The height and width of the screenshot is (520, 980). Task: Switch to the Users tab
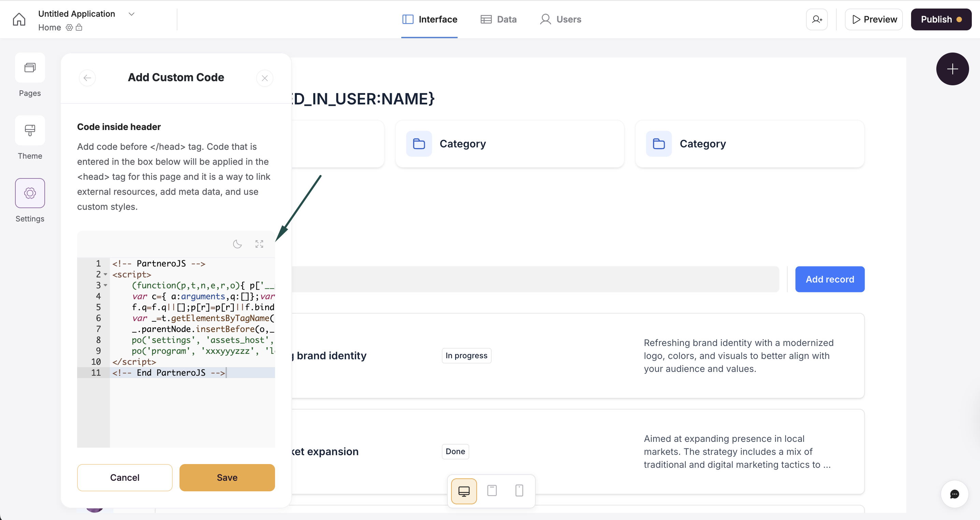click(561, 19)
